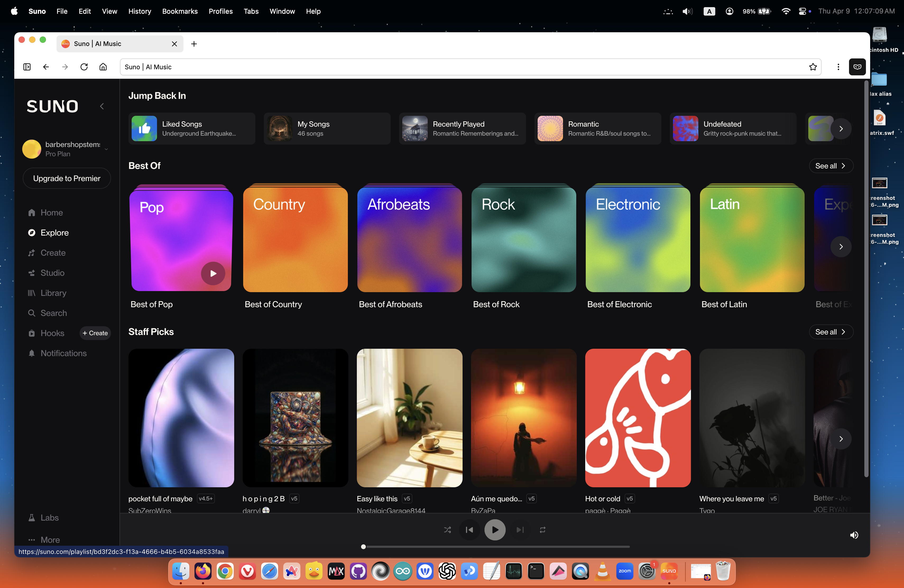Image resolution: width=904 pixels, height=588 pixels.
Task: Skip to the next track
Action: pos(520,530)
